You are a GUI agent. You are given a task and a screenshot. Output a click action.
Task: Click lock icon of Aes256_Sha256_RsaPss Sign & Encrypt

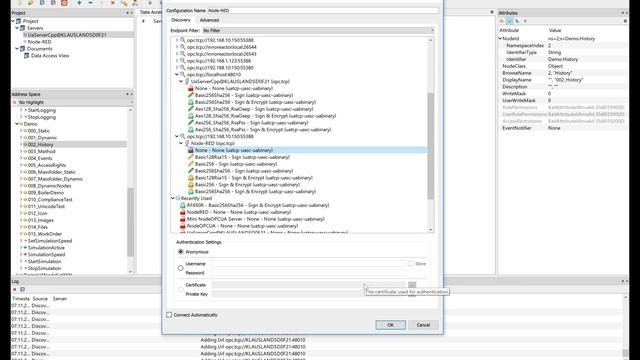191,130
